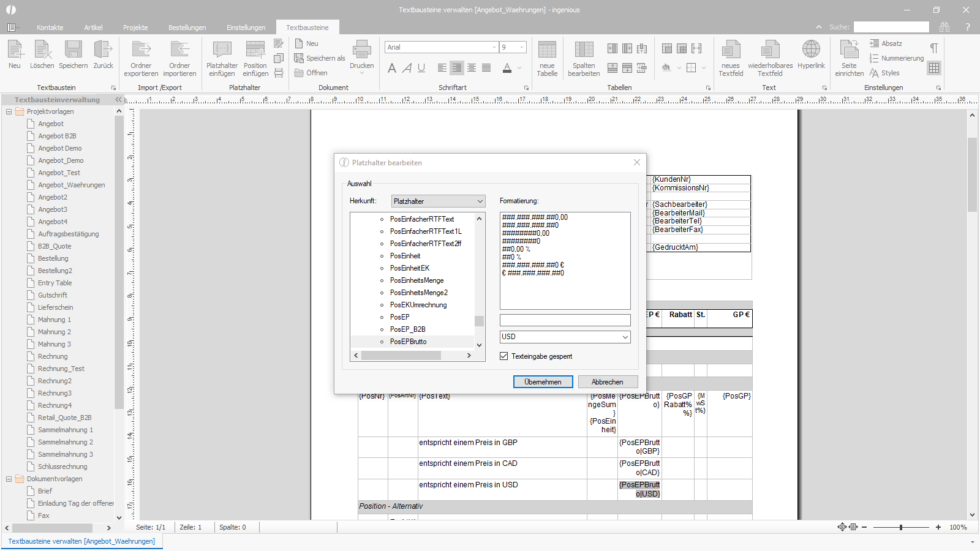
Task: Click Löschen to delete the text block
Action: 42,54
